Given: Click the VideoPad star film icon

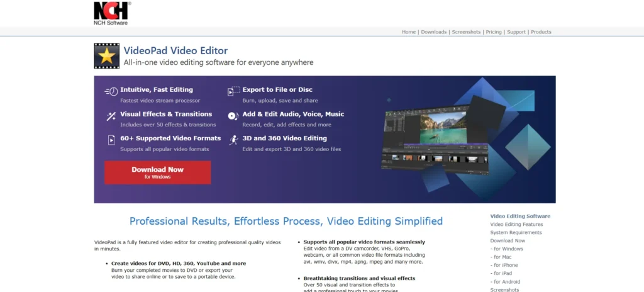Looking at the screenshot, I should click(x=107, y=55).
